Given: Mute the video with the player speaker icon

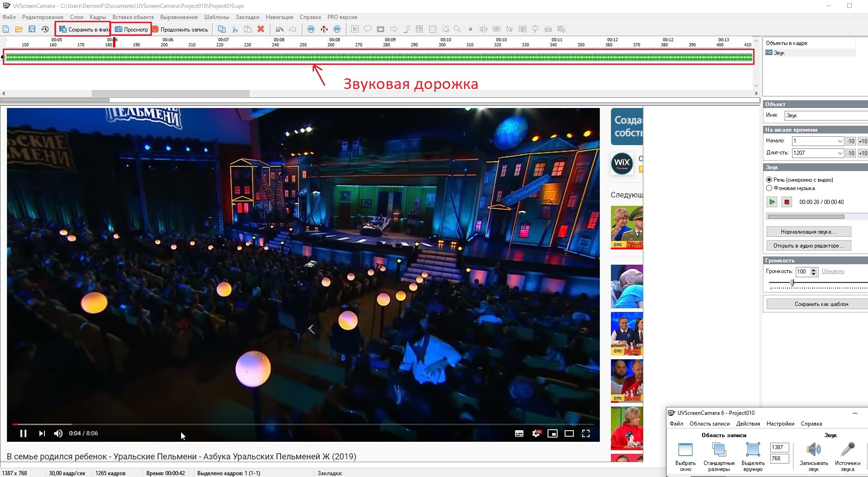Looking at the screenshot, I should (x=58, y=433).
